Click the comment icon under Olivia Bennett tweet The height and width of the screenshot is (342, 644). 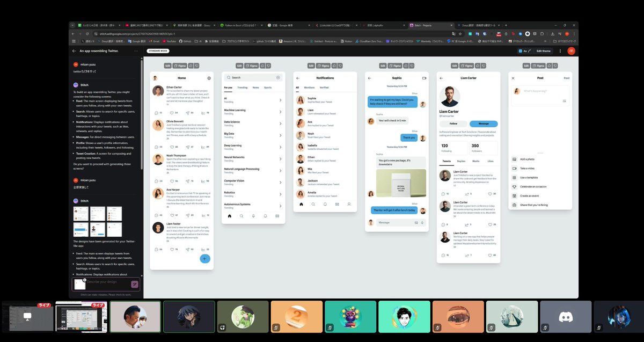tap(156, 147)
